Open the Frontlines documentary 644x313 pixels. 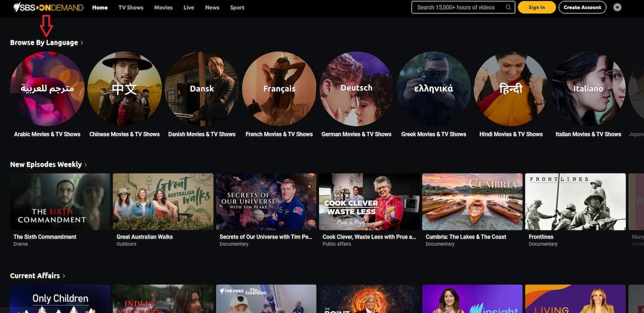[x=575, y=201]
